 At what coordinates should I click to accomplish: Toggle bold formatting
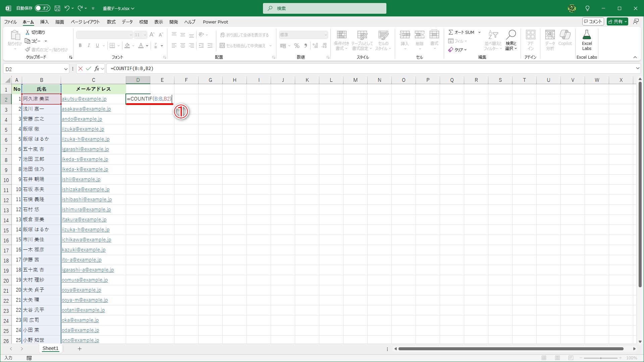(x=80, y=45)
